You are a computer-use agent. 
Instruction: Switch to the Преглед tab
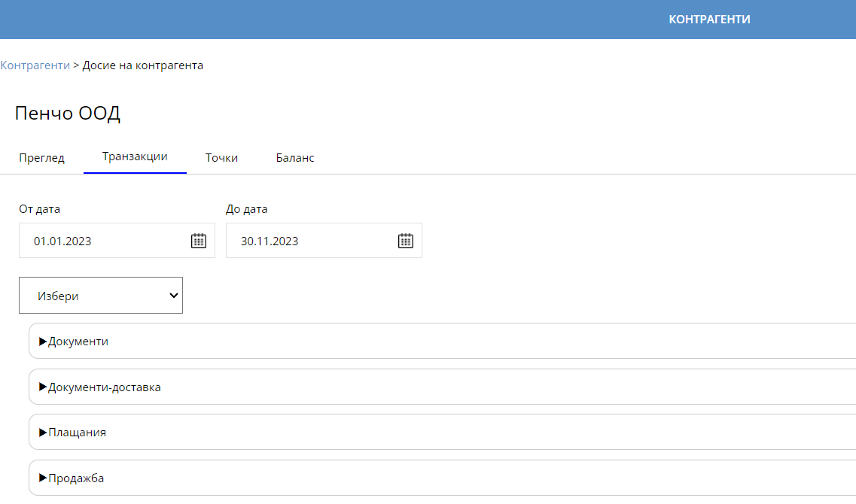point(42,158)
